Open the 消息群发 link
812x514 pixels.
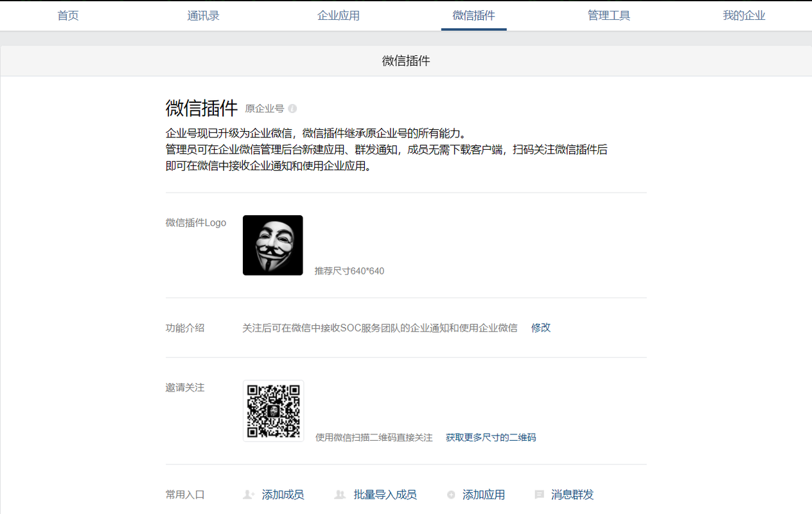click(x=572, y=495)
